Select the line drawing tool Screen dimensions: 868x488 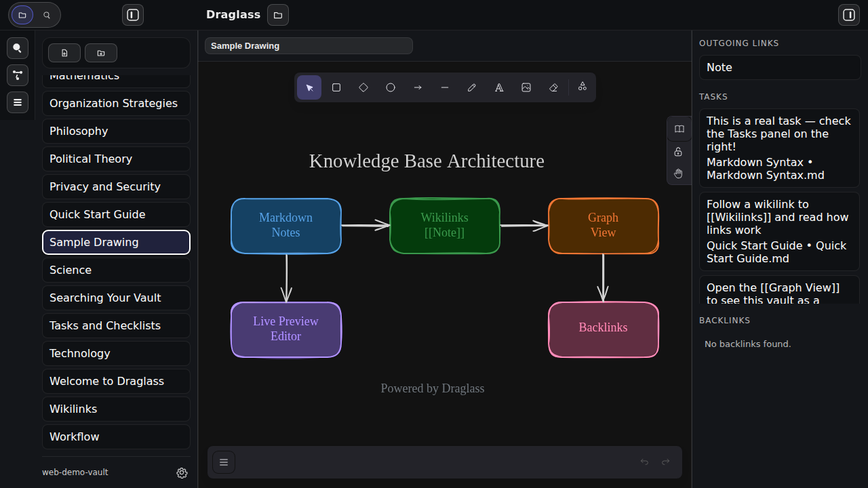coord(445,87)
